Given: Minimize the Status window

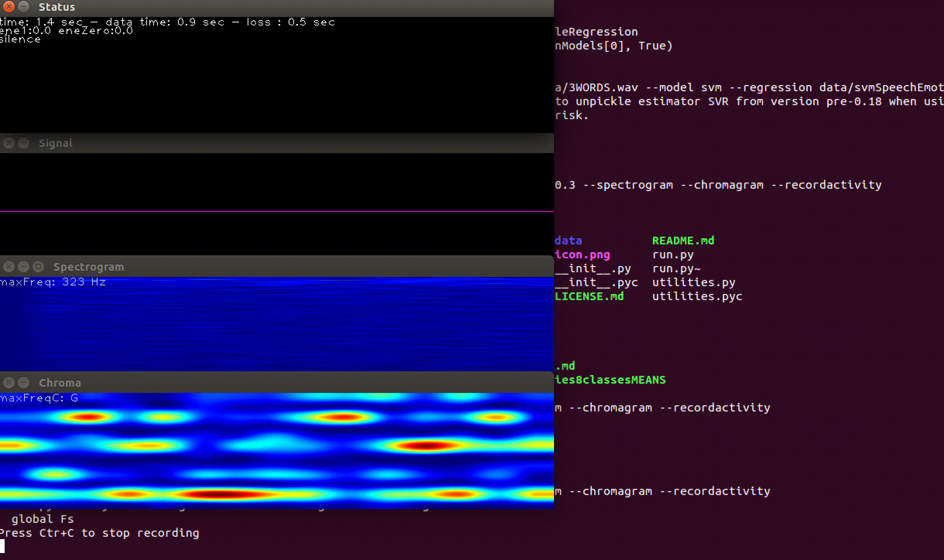Looking at the screenshot, I should [x=24, y=7].
